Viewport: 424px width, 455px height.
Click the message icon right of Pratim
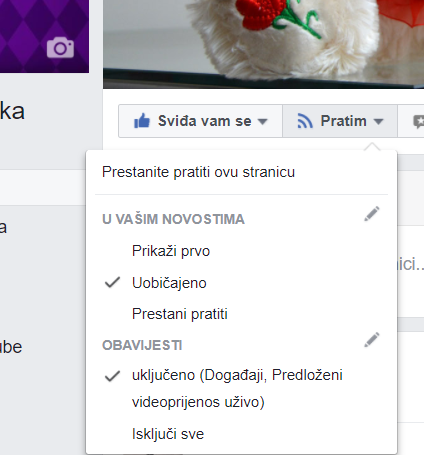click(418, 121)
